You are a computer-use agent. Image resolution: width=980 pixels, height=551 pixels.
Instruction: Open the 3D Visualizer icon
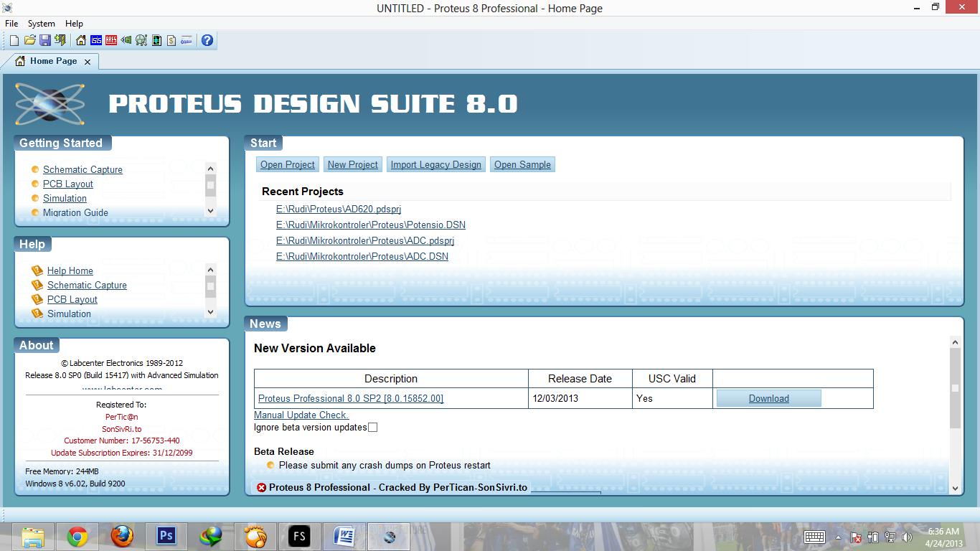[x=126, y=40]
